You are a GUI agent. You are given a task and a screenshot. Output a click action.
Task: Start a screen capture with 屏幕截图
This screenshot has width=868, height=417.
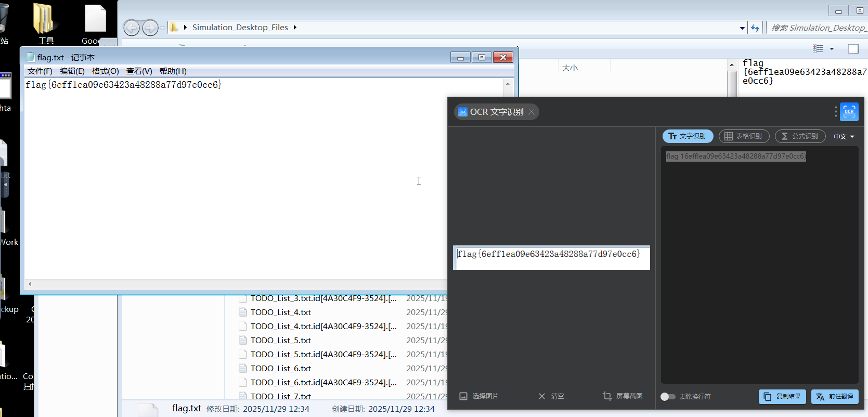pos(623,396)
